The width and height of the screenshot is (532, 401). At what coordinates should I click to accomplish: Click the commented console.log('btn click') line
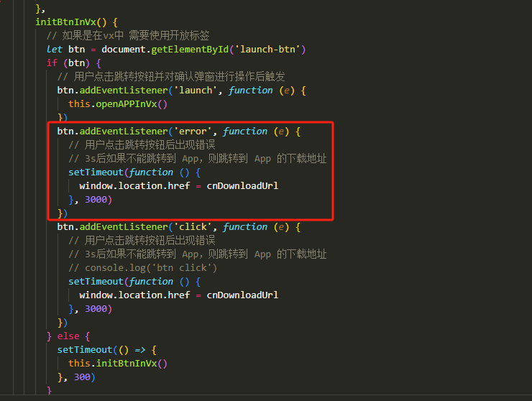(x=142, y=268)
